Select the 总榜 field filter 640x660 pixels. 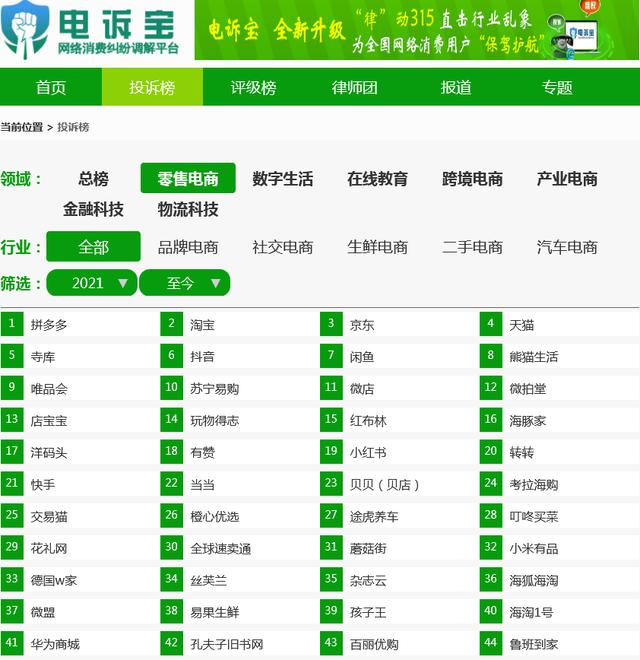pyautogui.click(x=93, y=178)
